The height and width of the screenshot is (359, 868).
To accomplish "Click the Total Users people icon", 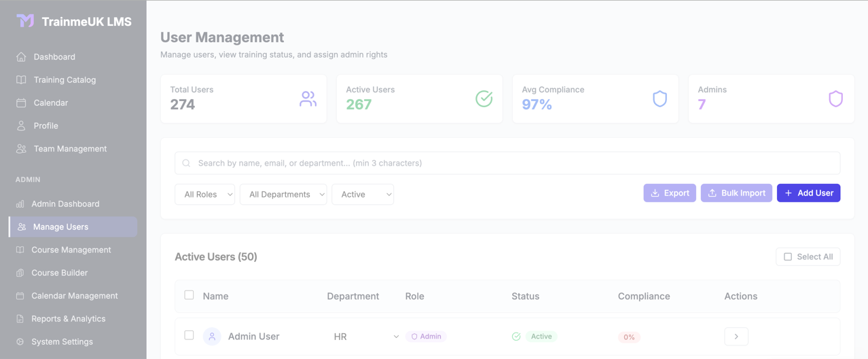I will point(308,99).
